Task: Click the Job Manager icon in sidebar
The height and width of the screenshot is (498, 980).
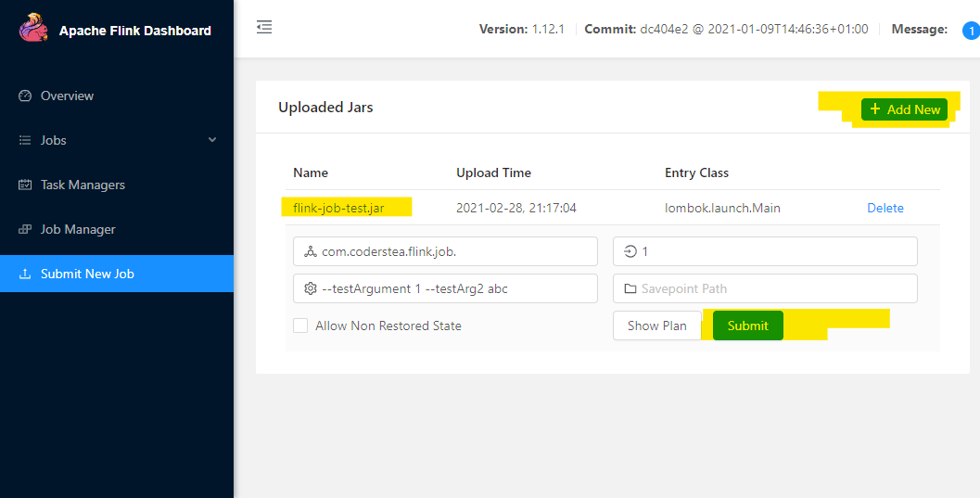Action: (x=25, y=229)
